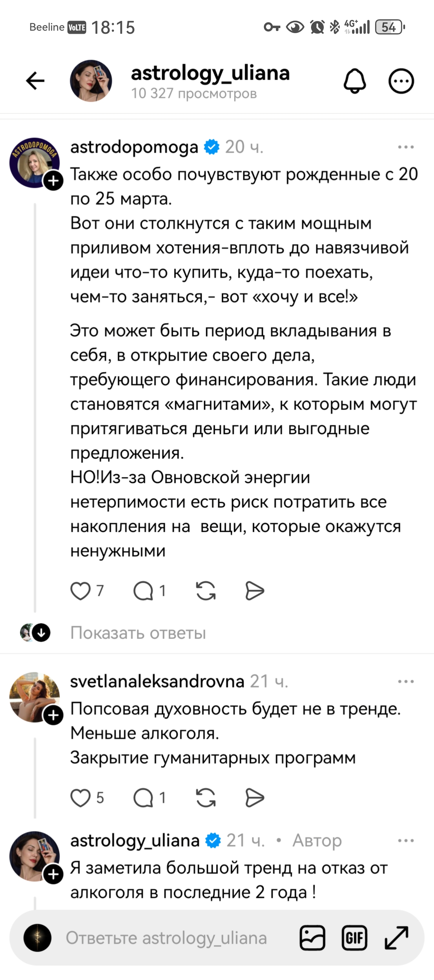Repost astrodopomoga's comment
The image size is (434, 980).
[206, 591]
